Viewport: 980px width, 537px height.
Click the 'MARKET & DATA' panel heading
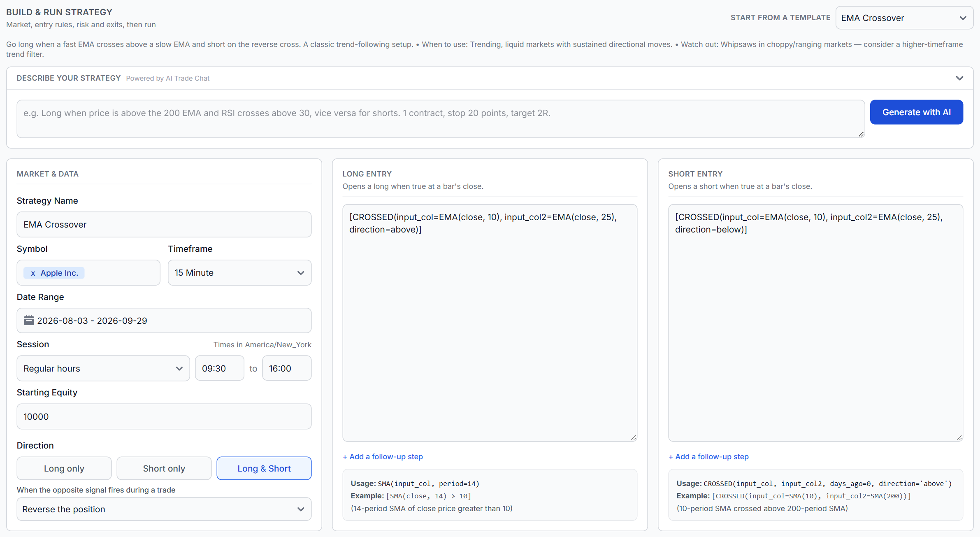tap(48, 174)
